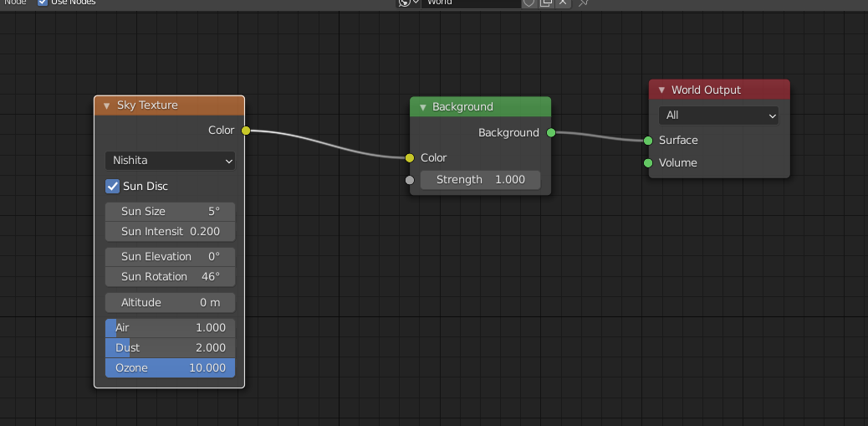Image resolution: width=868 pixels, height=426 pixels.
Task: Click the world datablock browse icon
Action: click(407, 3)
